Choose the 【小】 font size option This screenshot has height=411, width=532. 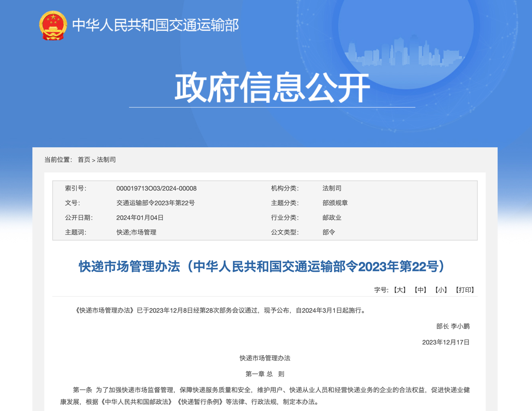point(441,290)
